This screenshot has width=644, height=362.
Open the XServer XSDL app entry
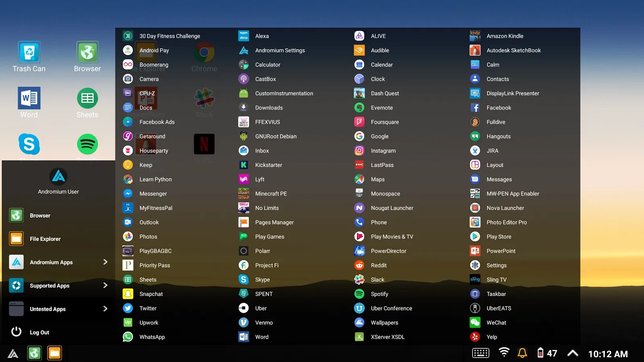(380, 337)
